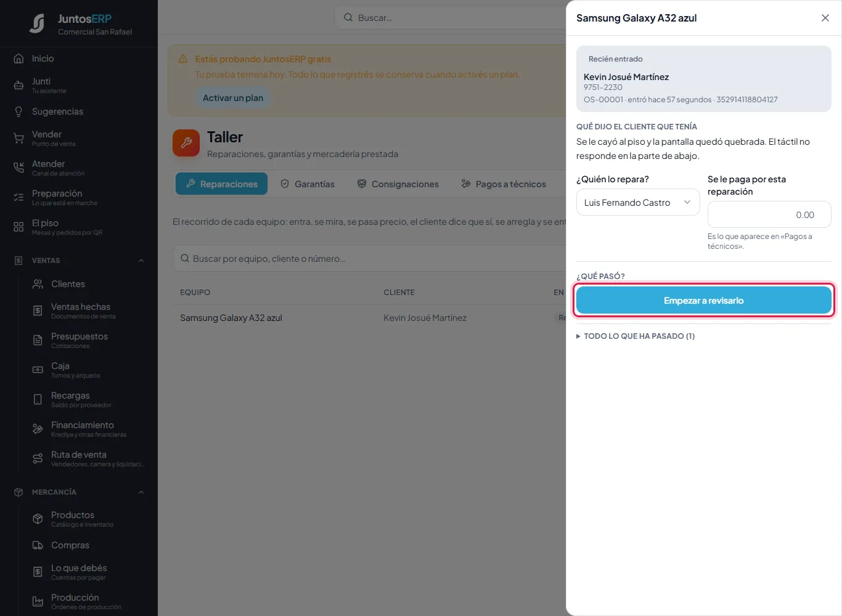Switch to the Garantías tab
The width and height of the screenshot is (842, 616).
pos(307,184)
